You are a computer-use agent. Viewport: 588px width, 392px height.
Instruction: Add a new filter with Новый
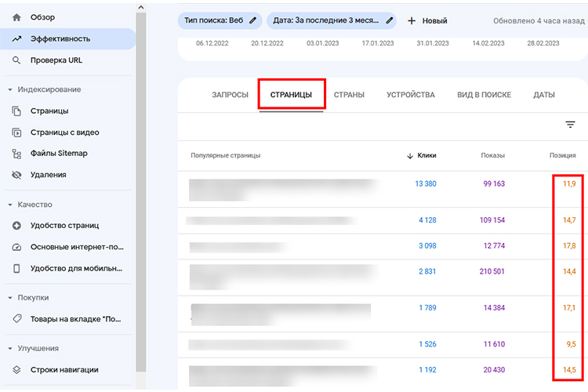pos(427,20)
